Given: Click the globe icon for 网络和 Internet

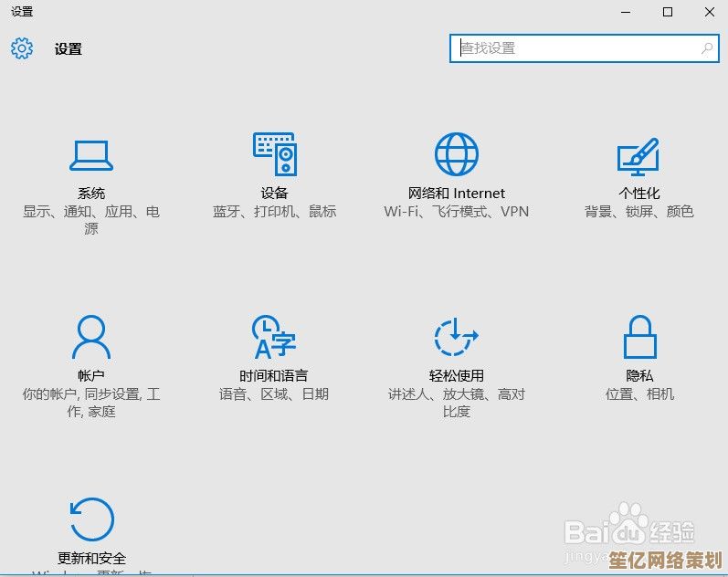Looking at the screenshot, I should tap(457, 154).
